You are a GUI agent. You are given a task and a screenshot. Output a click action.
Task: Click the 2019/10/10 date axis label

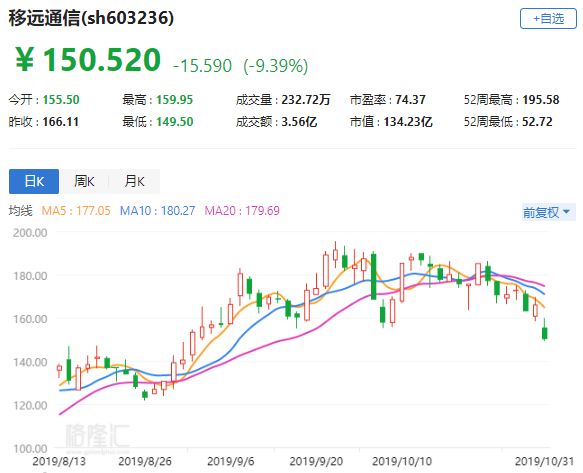402,461
